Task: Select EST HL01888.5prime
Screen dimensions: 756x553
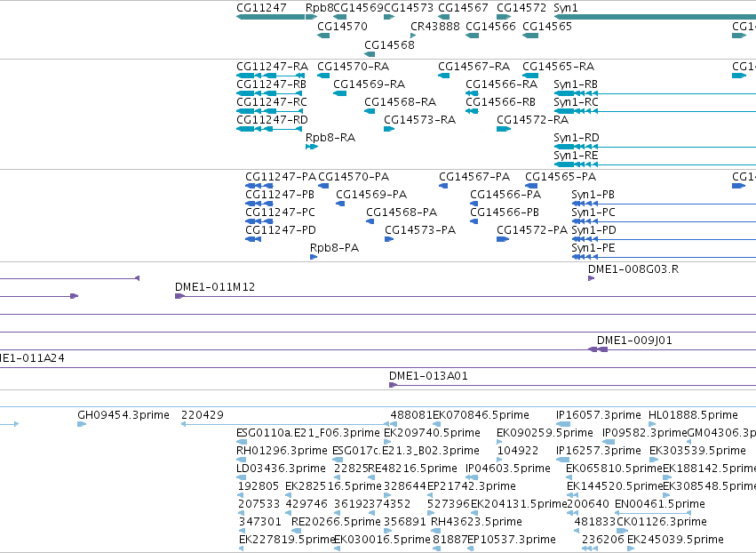Action: (x=693, y=415)
